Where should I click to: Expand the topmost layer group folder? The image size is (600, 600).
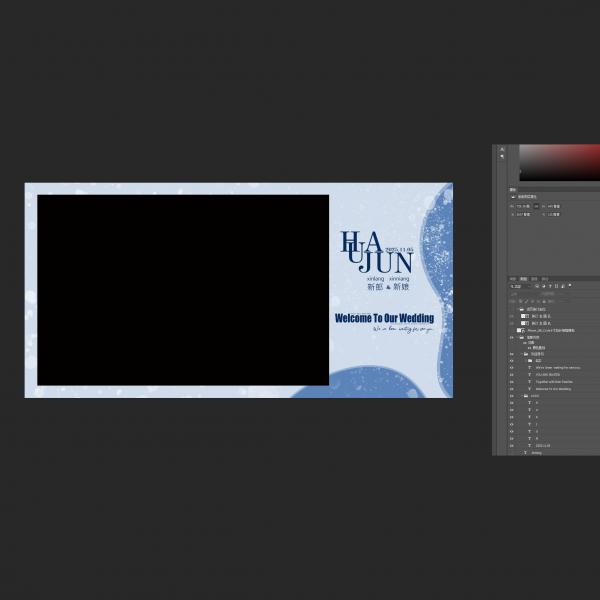pyautogui.click(x=521, y=309)
